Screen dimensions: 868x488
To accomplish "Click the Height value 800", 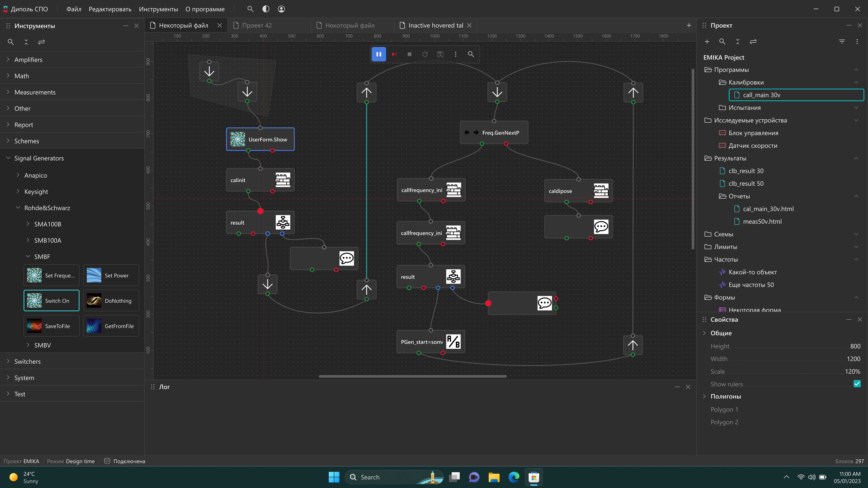I will point(855,346).
